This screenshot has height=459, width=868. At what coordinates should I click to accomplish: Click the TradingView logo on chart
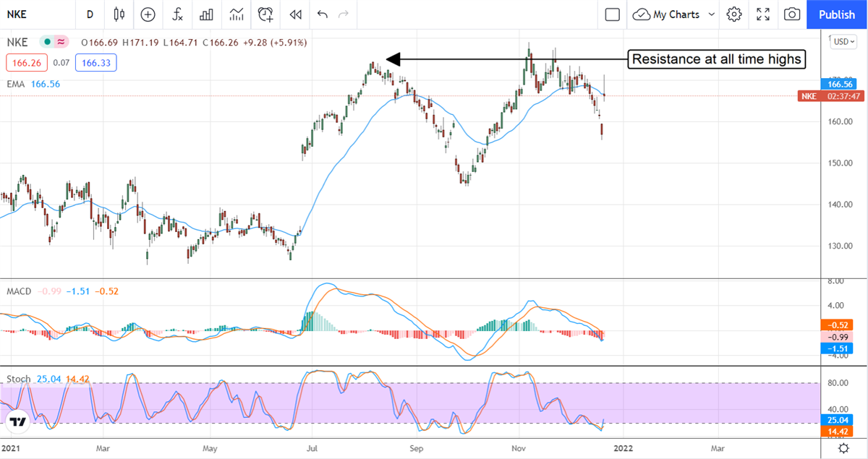pyautogui.click(x=18, y=421)
